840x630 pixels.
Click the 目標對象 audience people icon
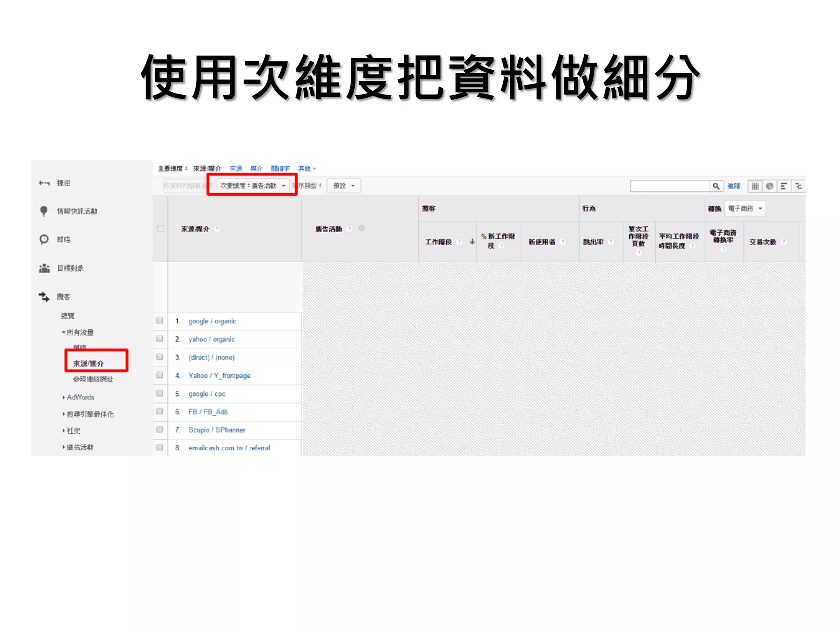[44, 268]
